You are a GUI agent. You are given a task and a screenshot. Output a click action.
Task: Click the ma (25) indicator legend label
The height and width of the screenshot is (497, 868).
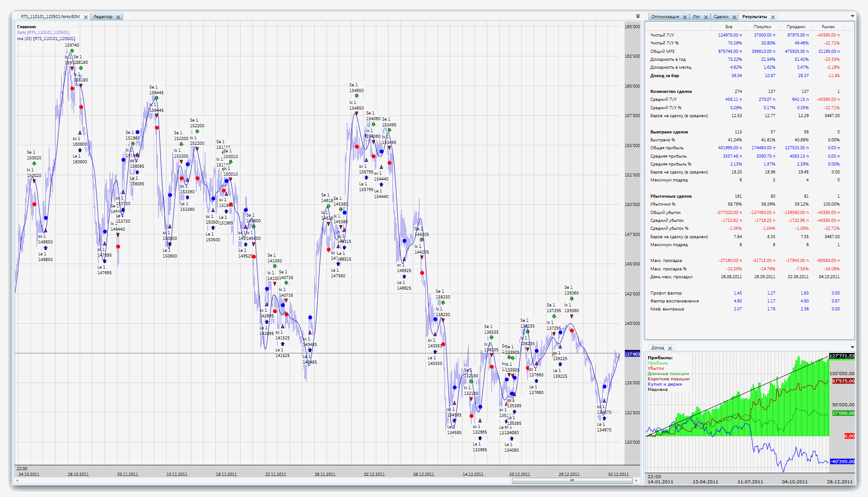pos(46,39)
